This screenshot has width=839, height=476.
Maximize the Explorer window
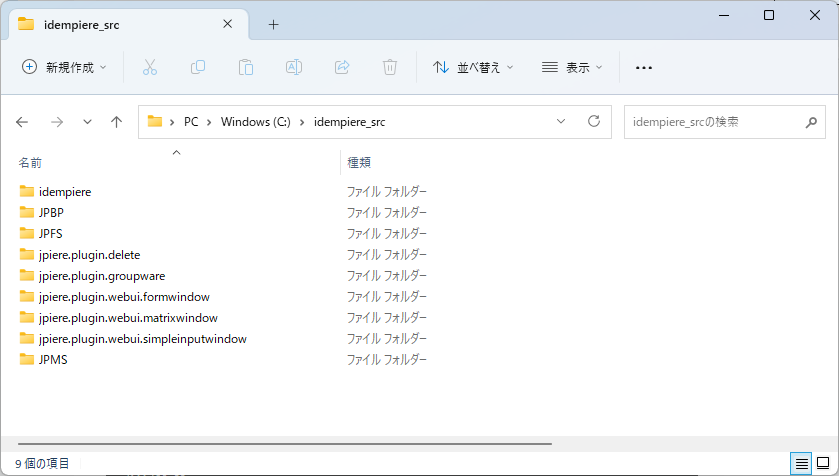coord(769,15)
